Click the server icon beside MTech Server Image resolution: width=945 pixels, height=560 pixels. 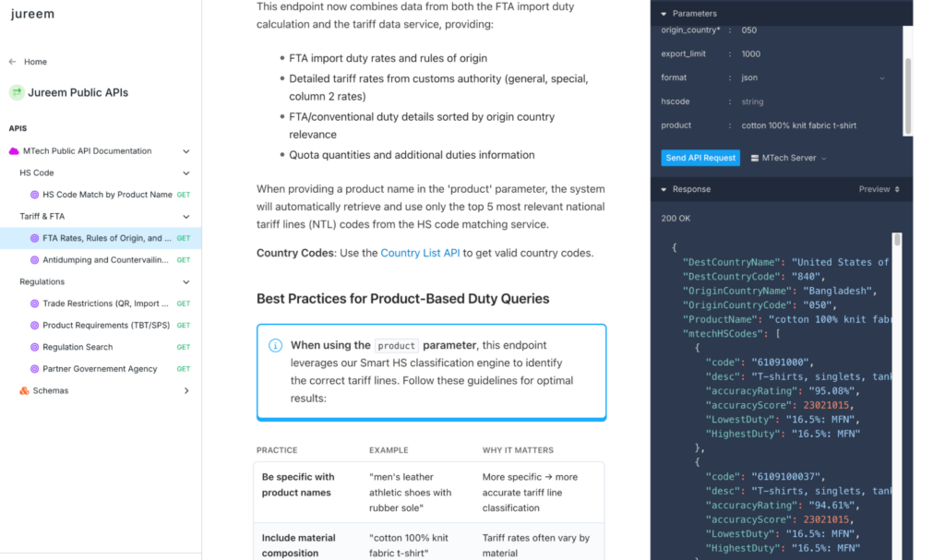click(755, 158)
